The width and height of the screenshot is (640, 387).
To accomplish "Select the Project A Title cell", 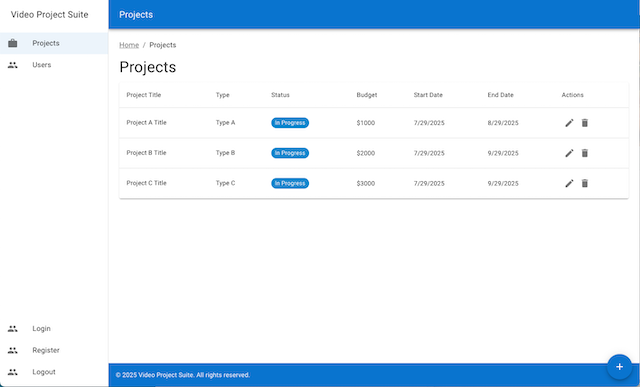I will tap(147, 122).
